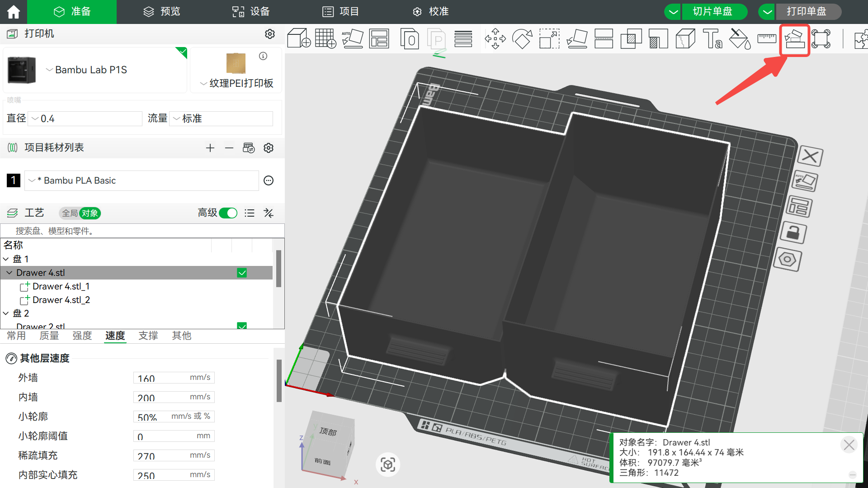Click the plate lock icon
Image resolution: width=868 pixels, height=488 pixels.
pyautogui.click(x=793, y=233)
